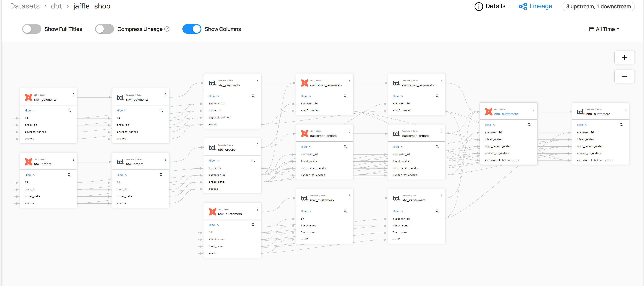
Task: Click Teradata logo on Teradata customer_payments node
Action: [x=396, y=83]
